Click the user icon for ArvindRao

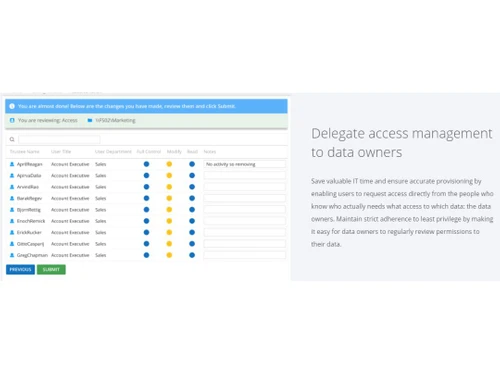[12, 187]
